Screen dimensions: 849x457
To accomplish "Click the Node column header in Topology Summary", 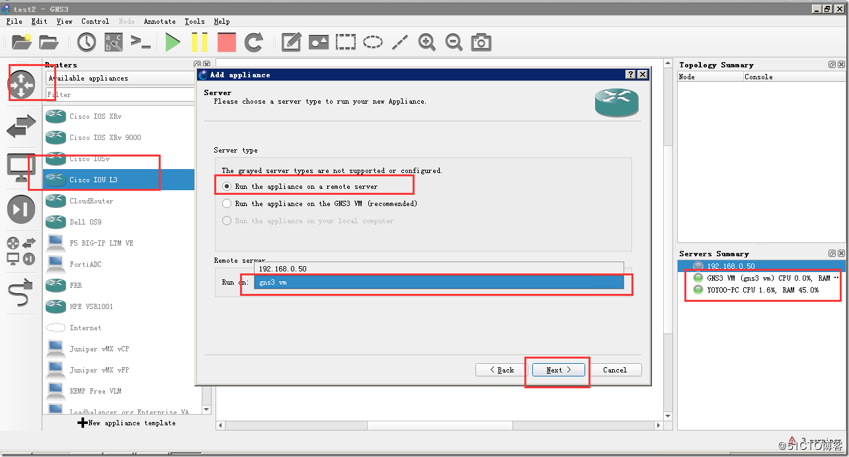I will click(x=710, y=77).
